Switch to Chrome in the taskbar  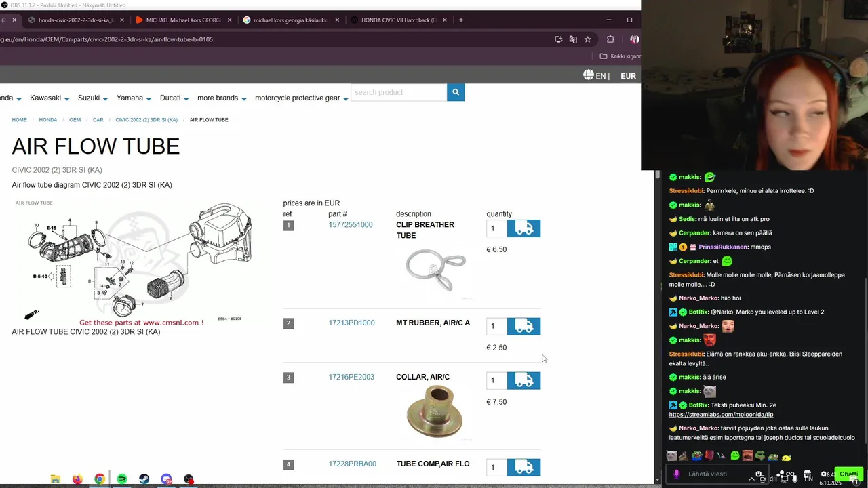pyautogui.click(x=100, y=479)
